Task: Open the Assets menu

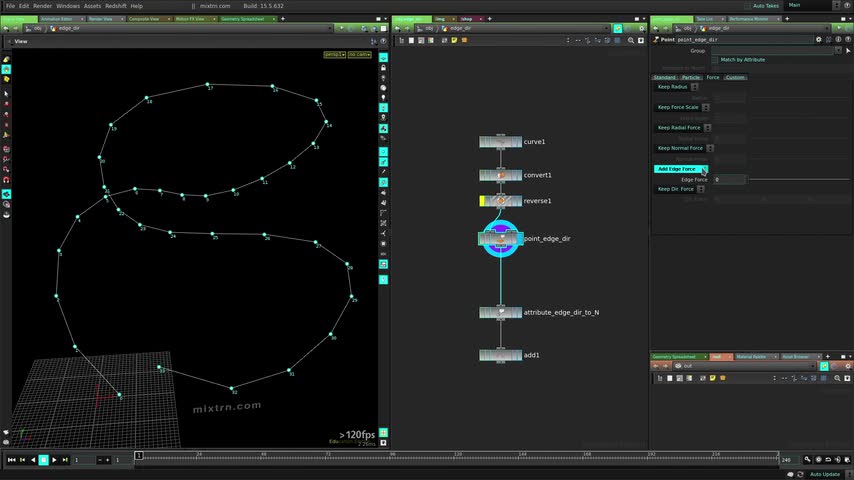Action: (x=93, y=6)
